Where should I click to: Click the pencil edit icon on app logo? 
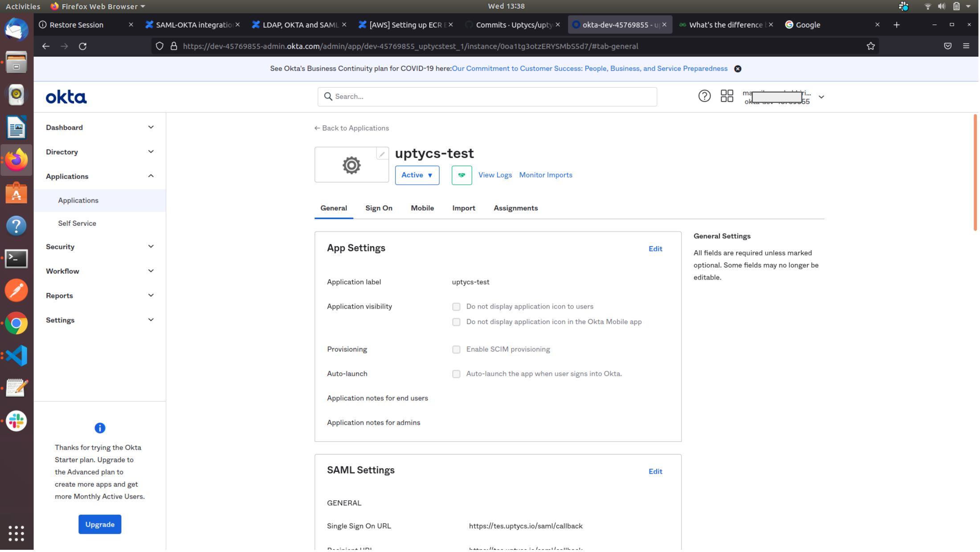(382, 154)
